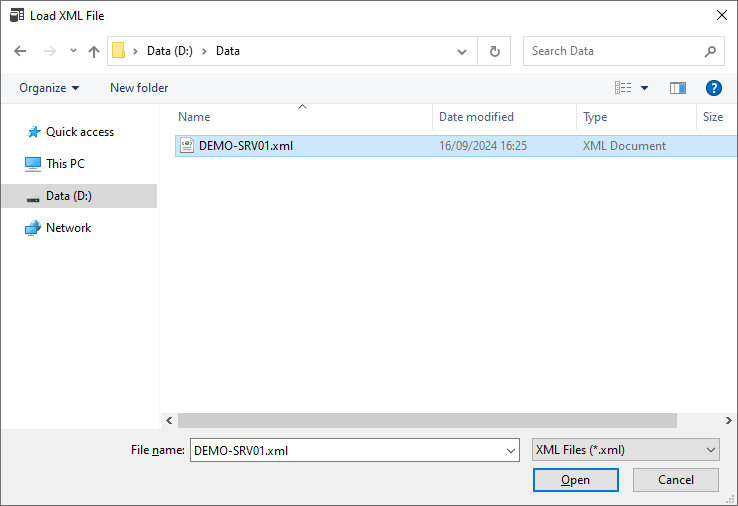Viewport: 738px width, 506px height.
Task: Select Network in the navigation pane
Action: [x=68, y=228]
